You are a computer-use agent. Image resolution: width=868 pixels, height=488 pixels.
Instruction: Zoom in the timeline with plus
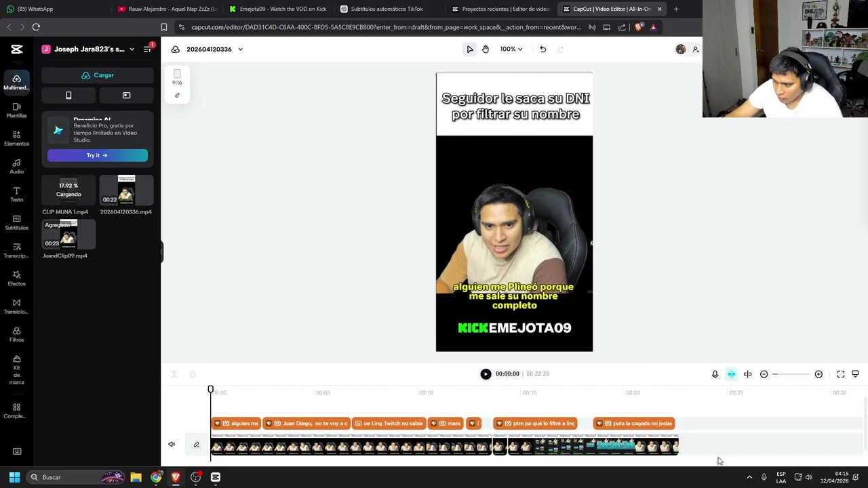(x=818, y=374)
